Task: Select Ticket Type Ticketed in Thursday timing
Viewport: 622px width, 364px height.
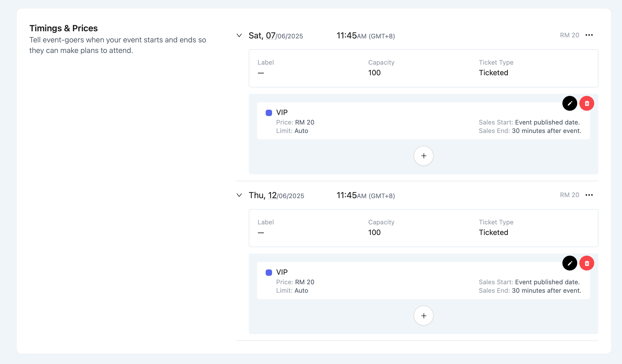Action: point(493,232)
